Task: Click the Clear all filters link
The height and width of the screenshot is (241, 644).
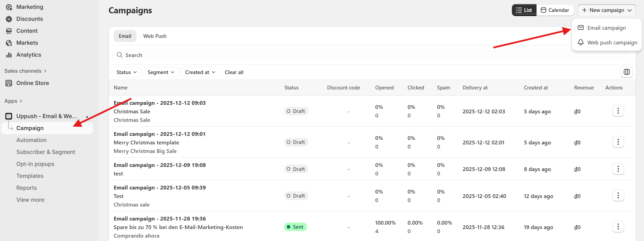Action: point(234,72)
